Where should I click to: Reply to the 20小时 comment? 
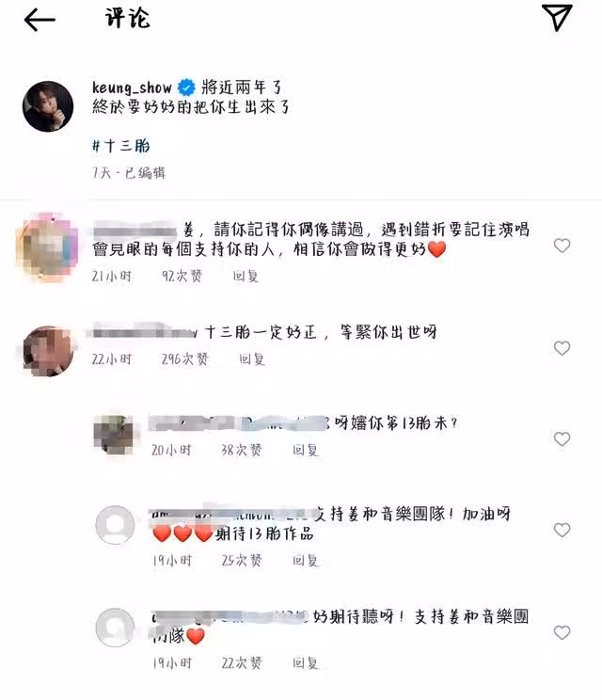(x=306, y=450)
